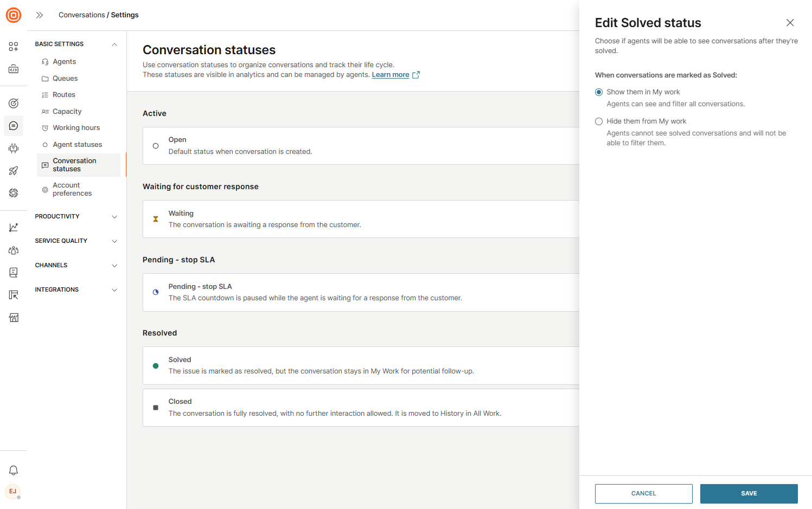
Task: Open the bot icon in left sidebar
Action: 14,149
